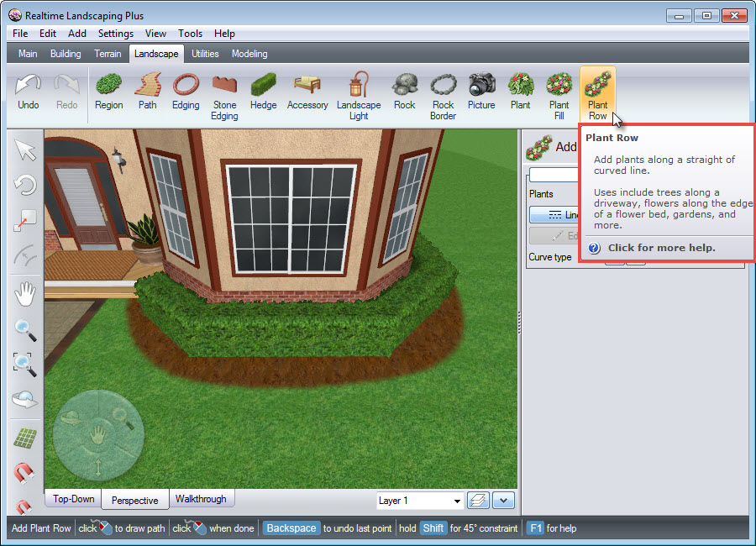Open the Settings menu
This screenshot has height=546, width=756.
tap(116, 34)
